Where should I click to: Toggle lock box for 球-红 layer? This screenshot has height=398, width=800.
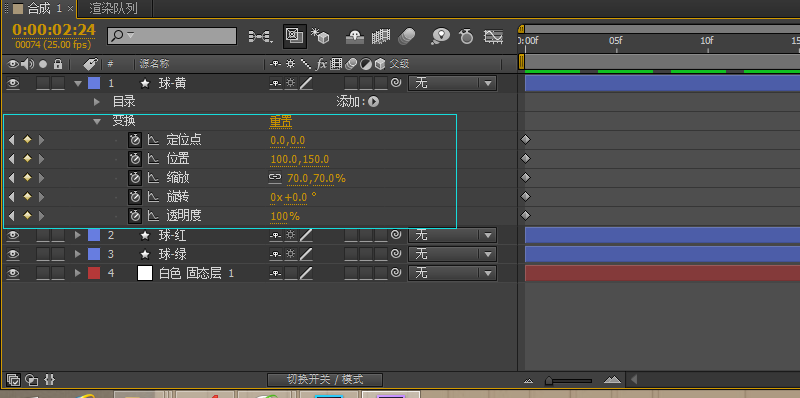point(58,235)
